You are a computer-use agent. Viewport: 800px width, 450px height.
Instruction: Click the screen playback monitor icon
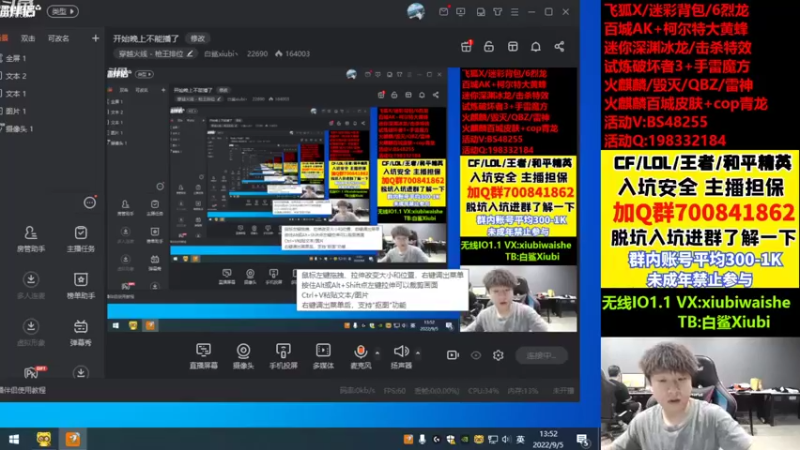point(461,11)
